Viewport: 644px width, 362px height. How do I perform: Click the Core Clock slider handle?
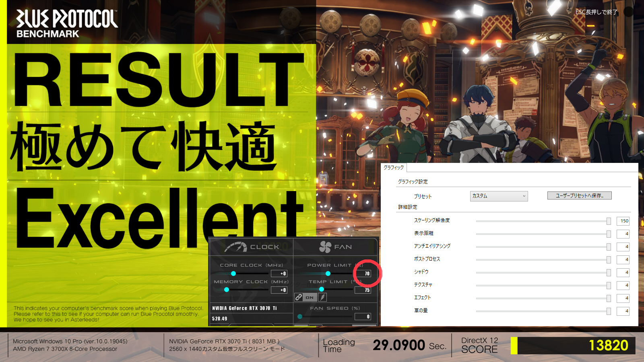(233, 274)
